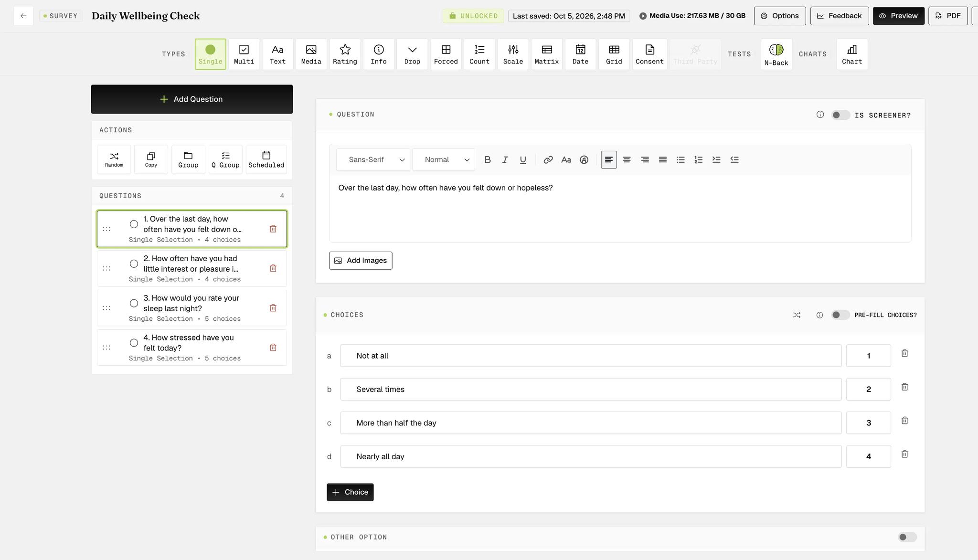Click the Unlocked status badge
The width and height of the screenshot is (978, 560).
473,16
